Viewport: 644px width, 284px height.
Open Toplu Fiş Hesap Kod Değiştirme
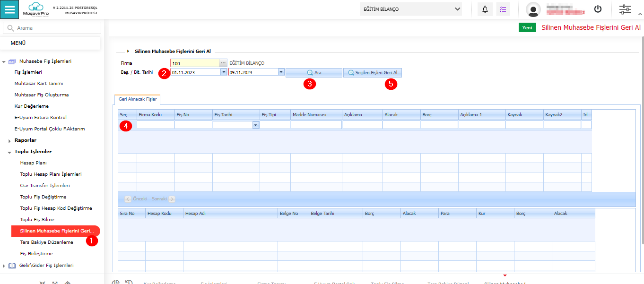coord(56,208)
